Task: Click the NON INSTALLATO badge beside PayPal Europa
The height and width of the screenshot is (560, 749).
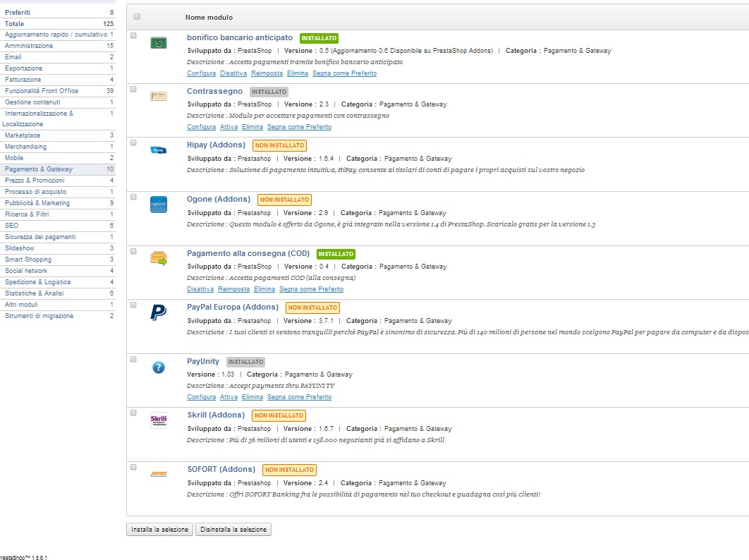Action: [x=313, y=308]
